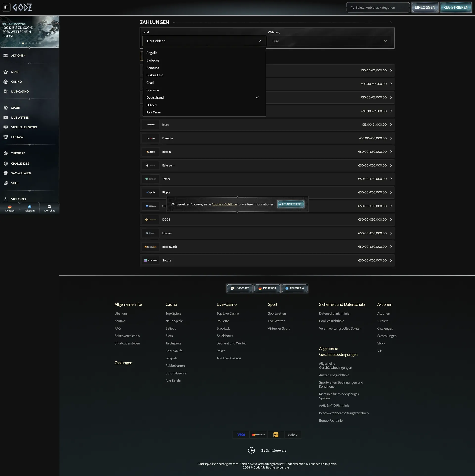Click the Einloggen button

[x=425, y=7]
